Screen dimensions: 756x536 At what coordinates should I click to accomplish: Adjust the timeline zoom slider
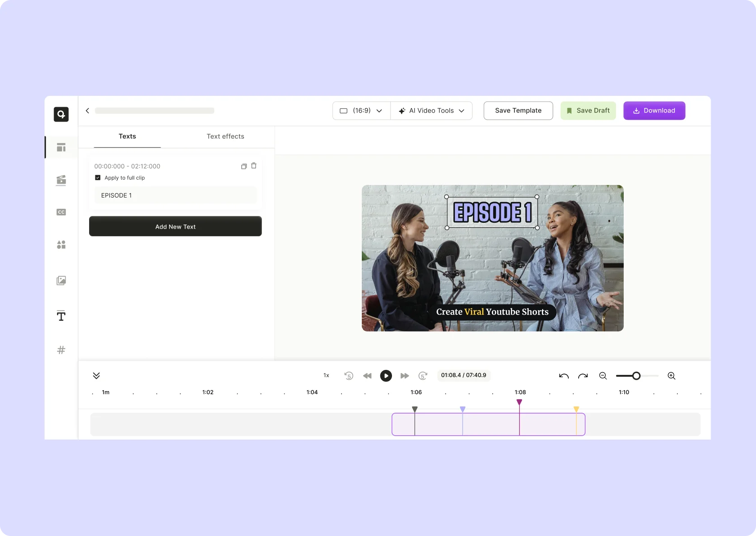click(x=636, y=376)
